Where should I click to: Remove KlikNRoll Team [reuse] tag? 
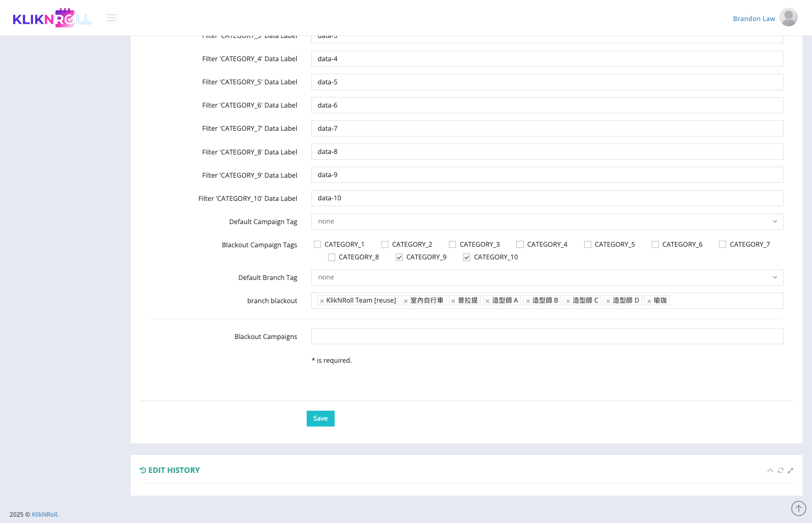coord(322,301)
